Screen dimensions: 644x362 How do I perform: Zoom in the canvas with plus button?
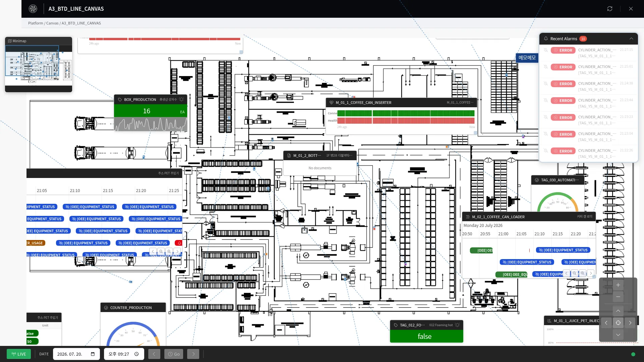(618, 285)
